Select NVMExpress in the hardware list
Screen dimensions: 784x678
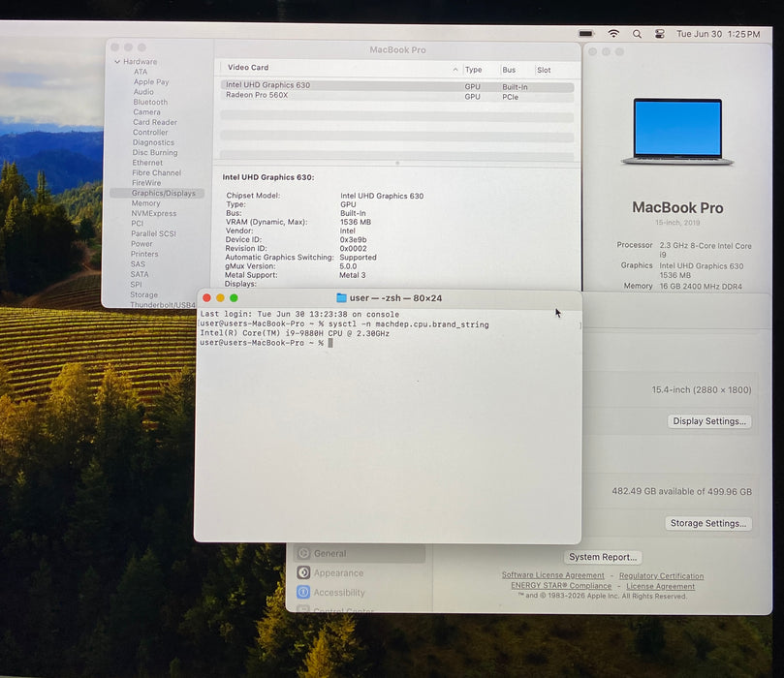click(153, 213)
